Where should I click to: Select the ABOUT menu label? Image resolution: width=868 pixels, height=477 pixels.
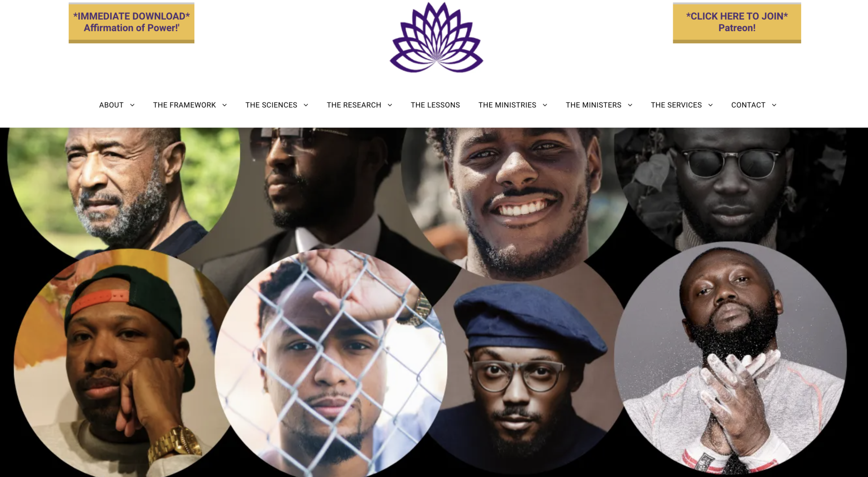tap(111, 105)
